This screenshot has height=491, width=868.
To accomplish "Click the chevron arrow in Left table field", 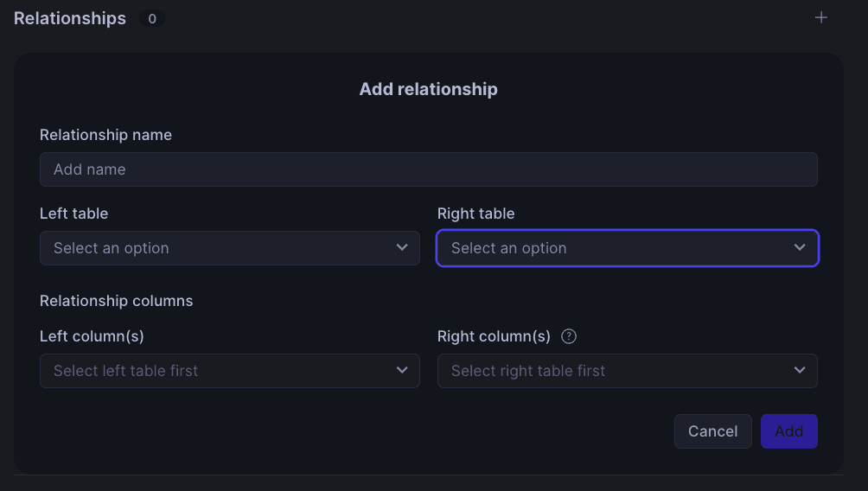I will coord(402,247).
